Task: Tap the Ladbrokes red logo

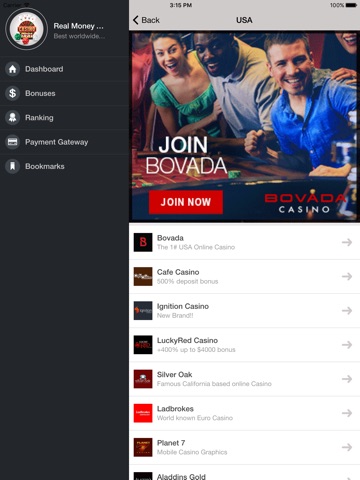Action: pos(143,413)
